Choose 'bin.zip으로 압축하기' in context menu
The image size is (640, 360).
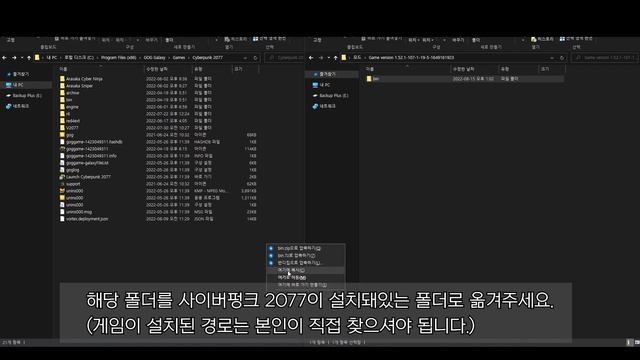306,248
